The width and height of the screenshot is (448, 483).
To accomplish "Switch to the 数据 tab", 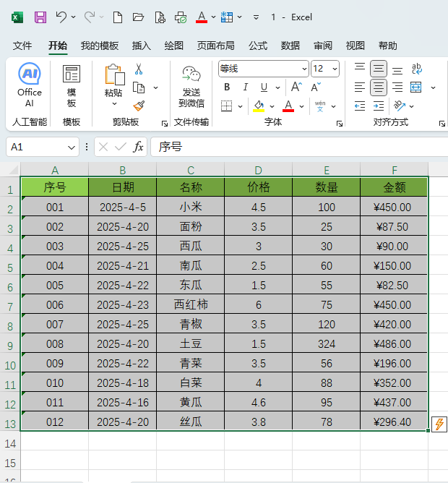I will click(290, 46).
